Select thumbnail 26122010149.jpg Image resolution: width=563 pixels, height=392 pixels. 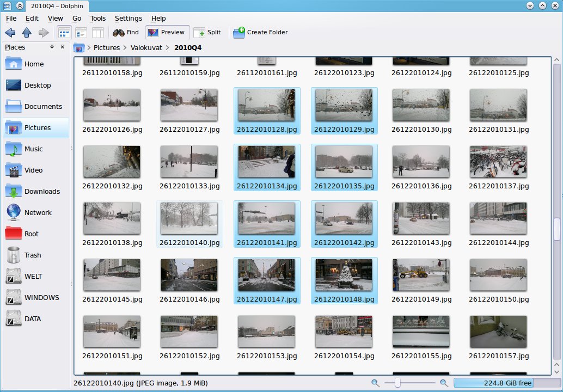(421, 275)
